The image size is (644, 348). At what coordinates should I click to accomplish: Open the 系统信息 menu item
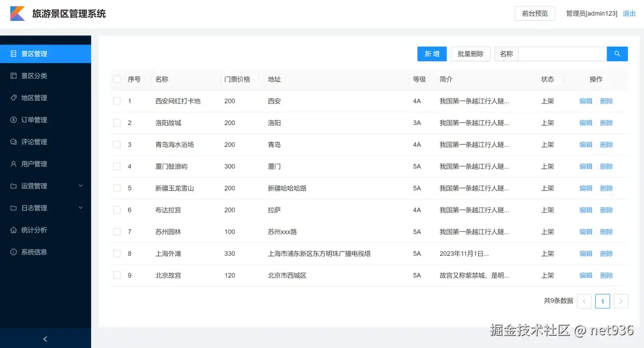pyautogui.click(x=46, y=251)
